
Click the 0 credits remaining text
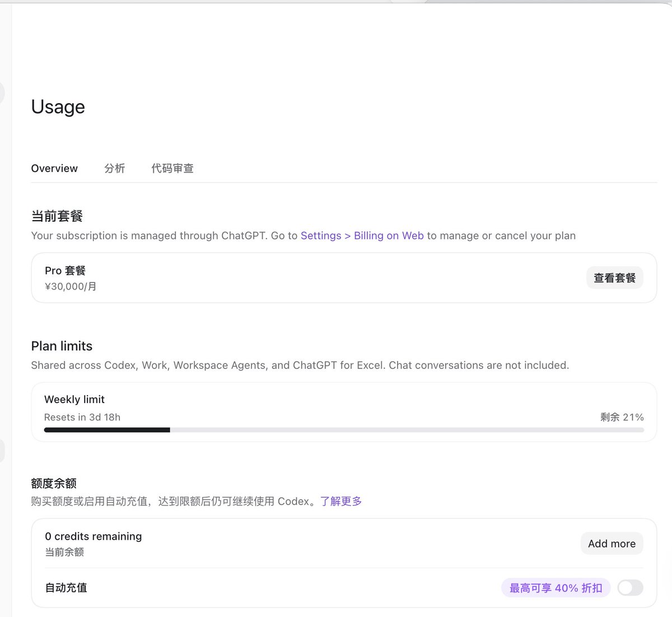tap(94, 536)
